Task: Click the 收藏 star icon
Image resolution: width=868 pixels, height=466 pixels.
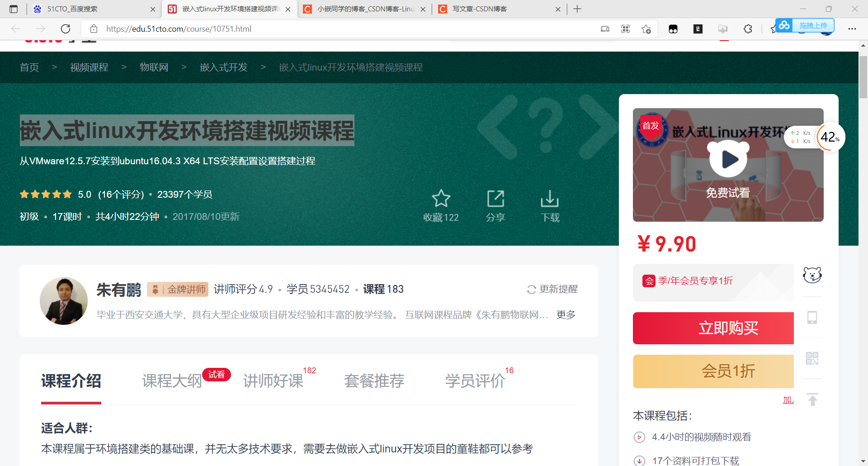Action: coord(441,198)
